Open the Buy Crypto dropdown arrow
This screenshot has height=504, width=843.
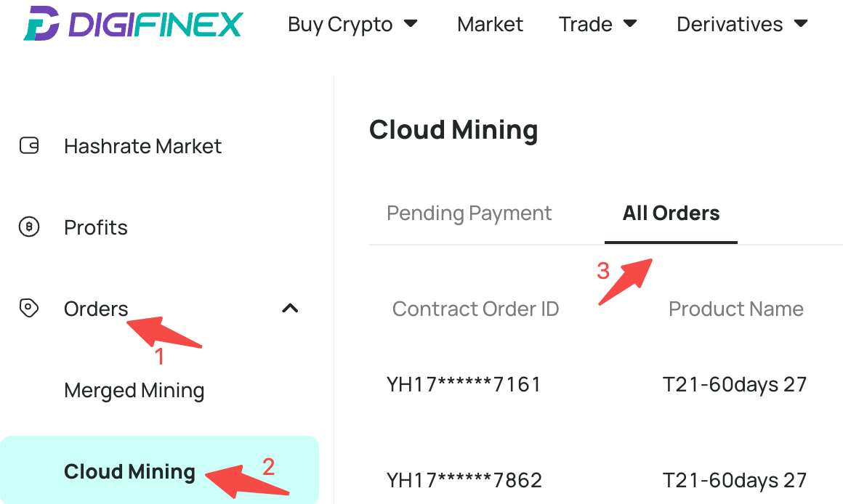[x=411, y=23]
